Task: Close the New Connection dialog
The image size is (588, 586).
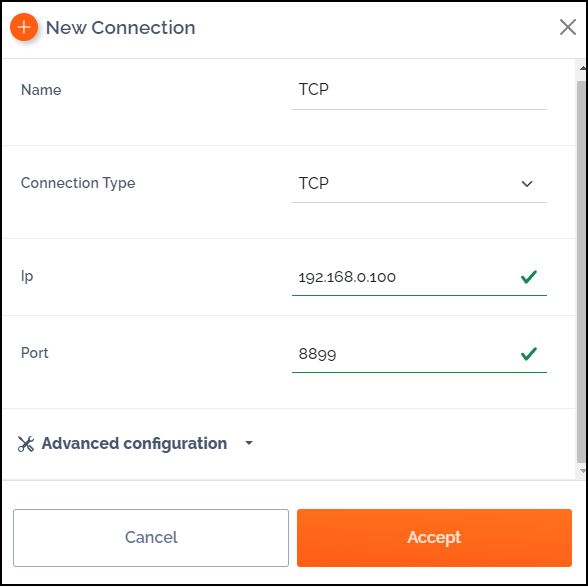Action: coord(568,27)
